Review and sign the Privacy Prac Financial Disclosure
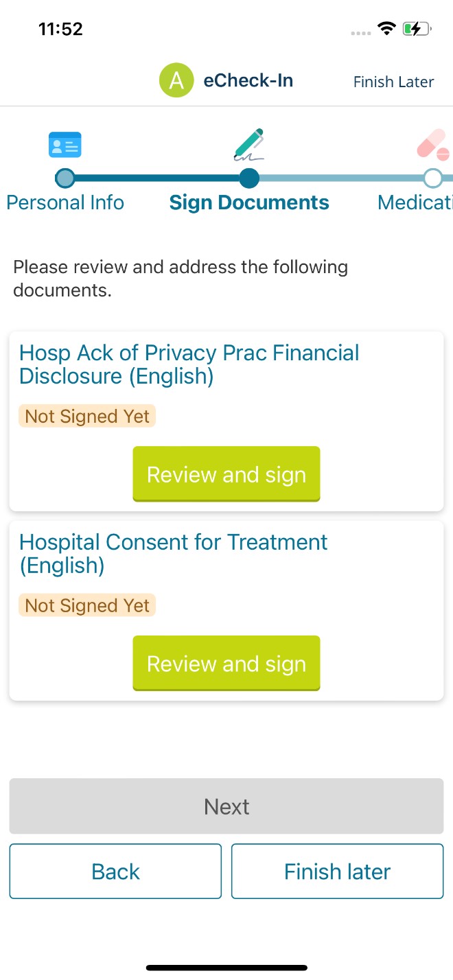The image size is (453, 980). (226, 474)
